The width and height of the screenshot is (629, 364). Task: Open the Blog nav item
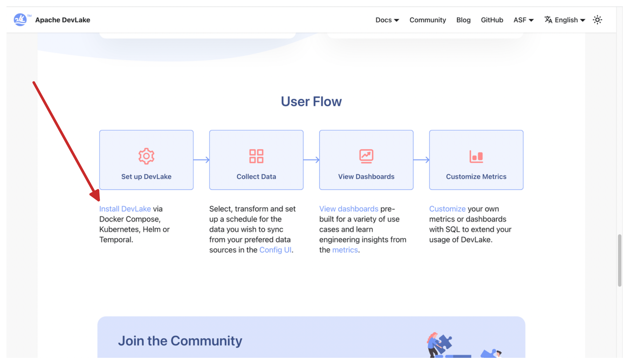(463, 20)
